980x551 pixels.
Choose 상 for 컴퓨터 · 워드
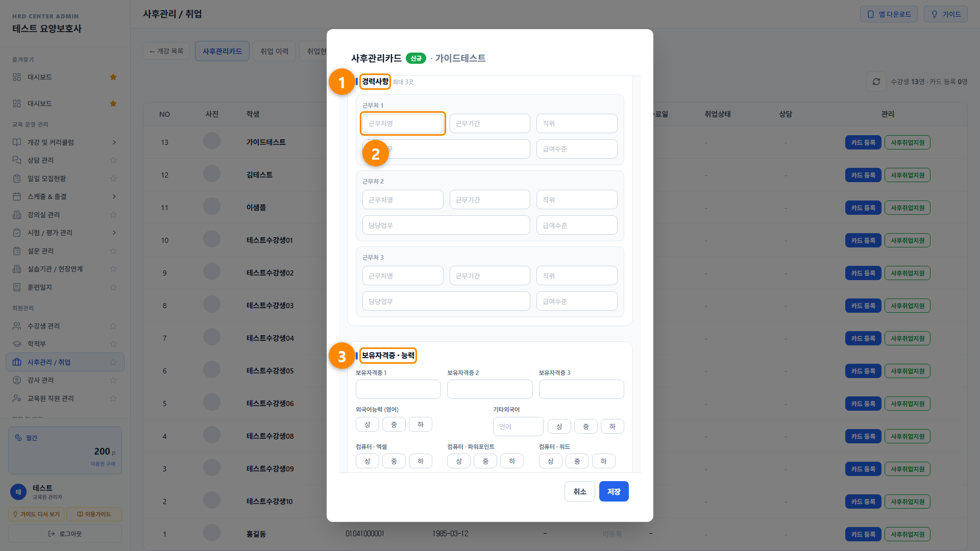[x=551, y=461]
